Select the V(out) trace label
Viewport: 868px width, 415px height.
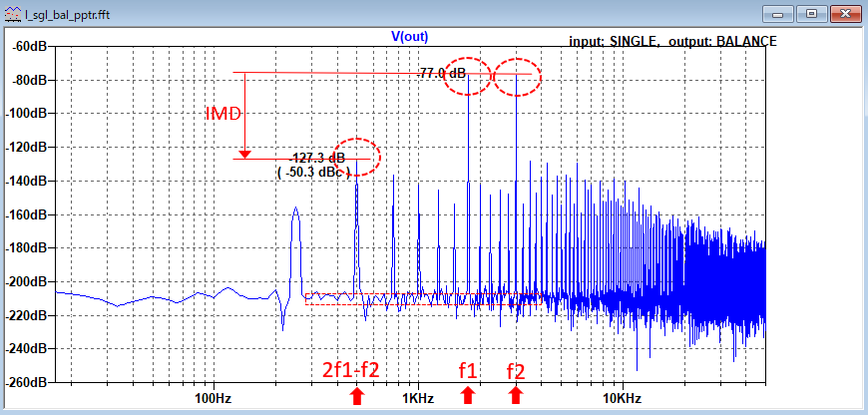[410, 37]
